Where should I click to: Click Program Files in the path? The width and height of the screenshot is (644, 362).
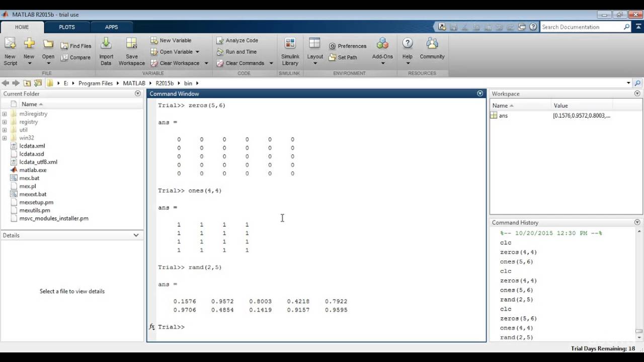(x=96, y=83)
